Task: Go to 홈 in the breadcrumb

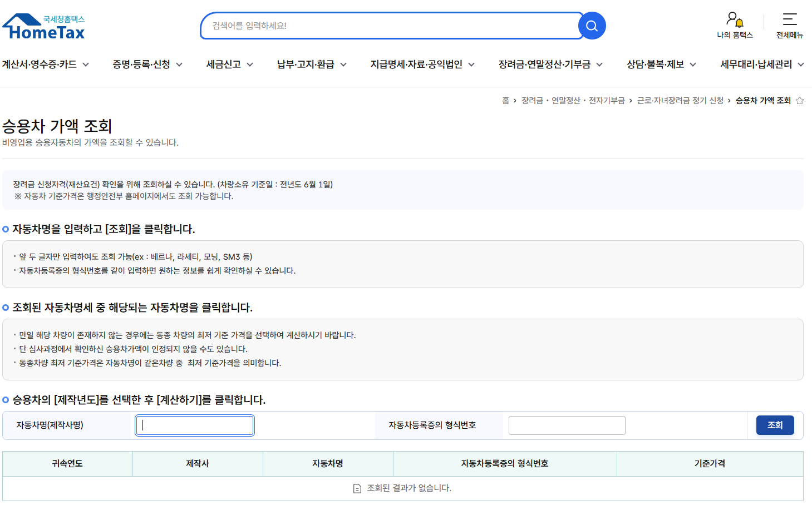Action: pos(505,101)
